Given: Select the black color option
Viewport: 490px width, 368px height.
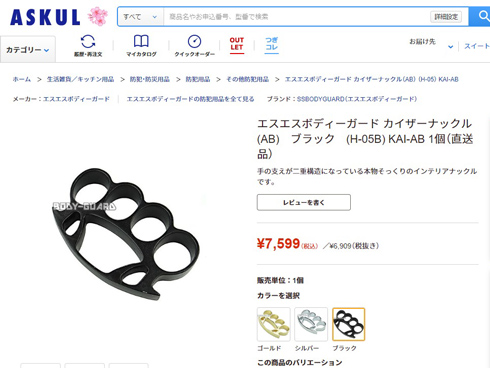Looking at the screenshot, I should click(x=349, y=324).
